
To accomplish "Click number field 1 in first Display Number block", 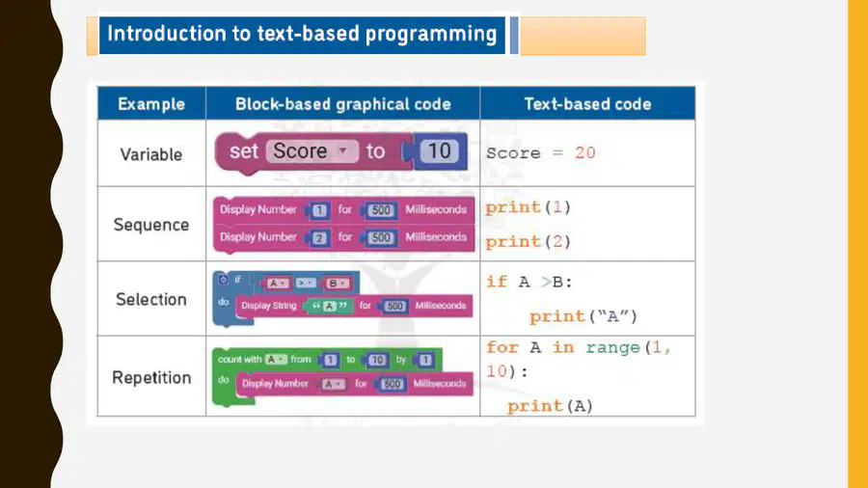I will [x=319, y=210].
